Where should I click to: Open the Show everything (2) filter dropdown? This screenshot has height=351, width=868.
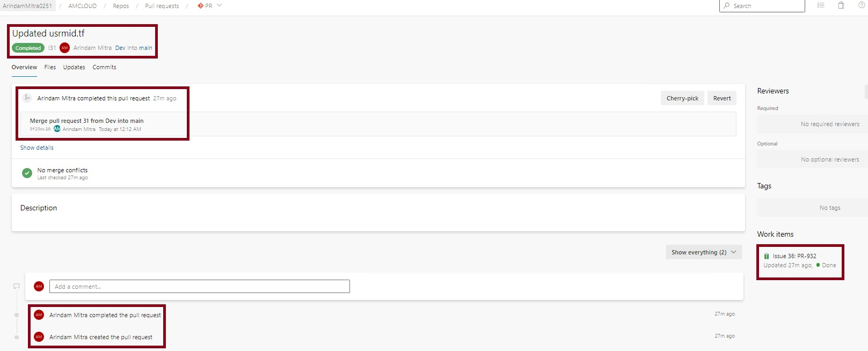tap(703, 252)
